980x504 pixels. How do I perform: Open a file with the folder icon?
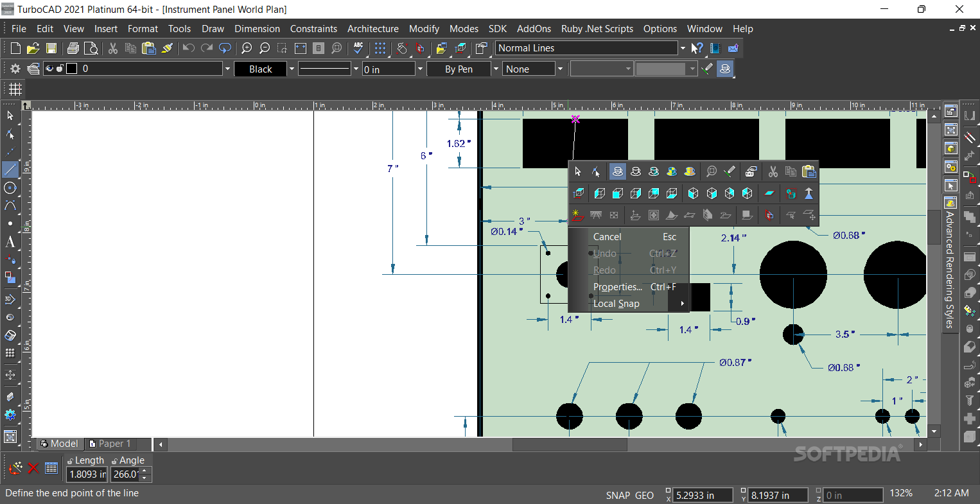(33, 48)
